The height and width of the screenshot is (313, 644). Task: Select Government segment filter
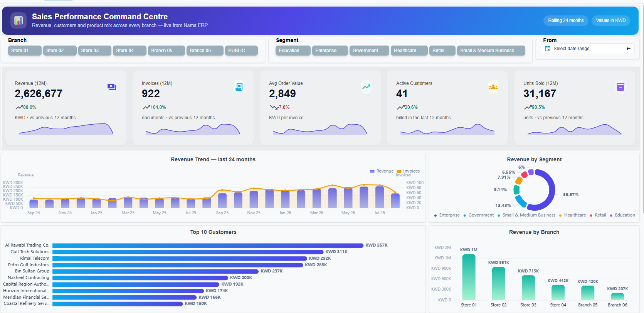(x=369, y=51)
